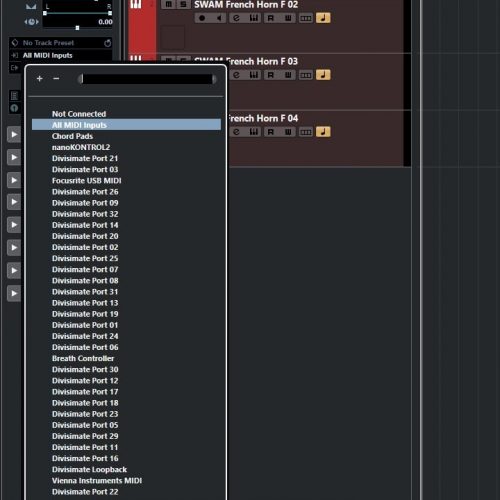Select Not Connected from input list
Screen dimensions: 500x500
[x=79, y=114]
